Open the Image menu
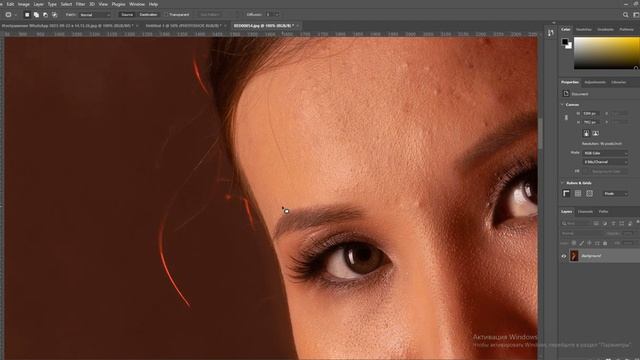 24,4
